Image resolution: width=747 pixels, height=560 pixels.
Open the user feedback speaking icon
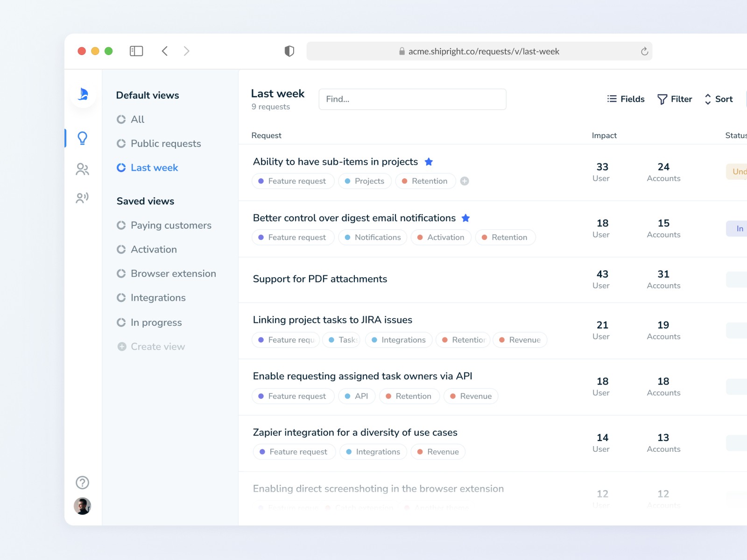[83, 198]
